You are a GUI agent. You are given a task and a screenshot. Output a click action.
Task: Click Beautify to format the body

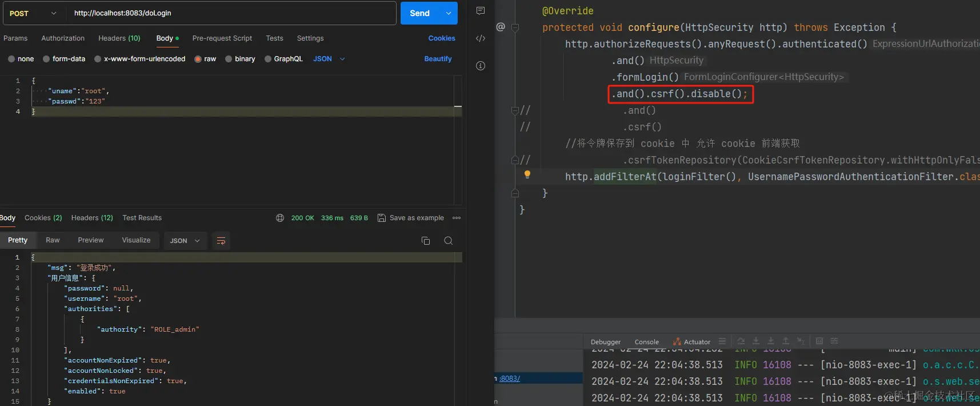coord(438,59)
